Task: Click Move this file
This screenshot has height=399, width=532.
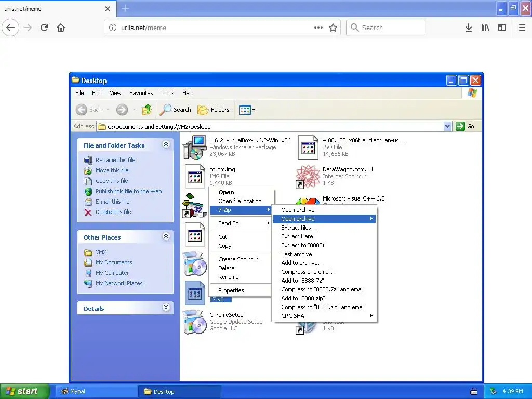Action: click(x=112, y=170)
